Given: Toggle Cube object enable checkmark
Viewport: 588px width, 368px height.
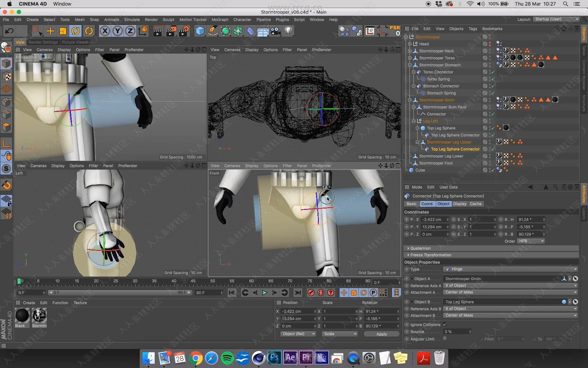Looking at the screenshot, I should (x=493, y=170).
